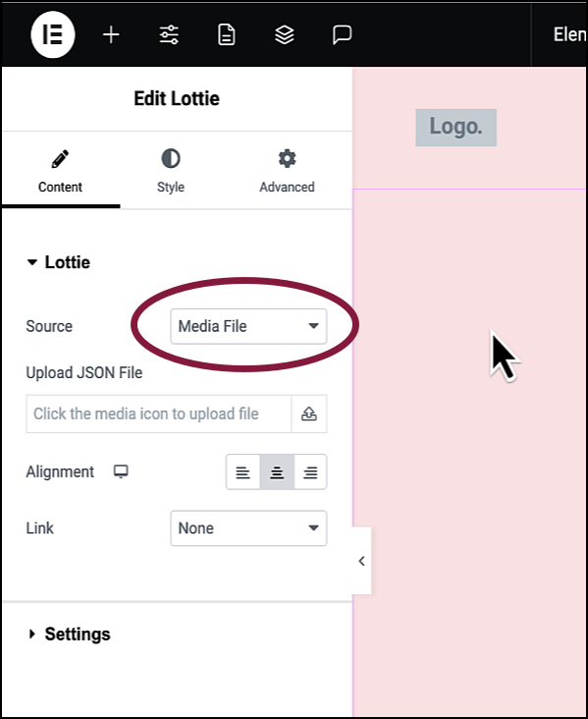Collapse the Lottie section
This screenshot has width=588, height=719.
58,262
